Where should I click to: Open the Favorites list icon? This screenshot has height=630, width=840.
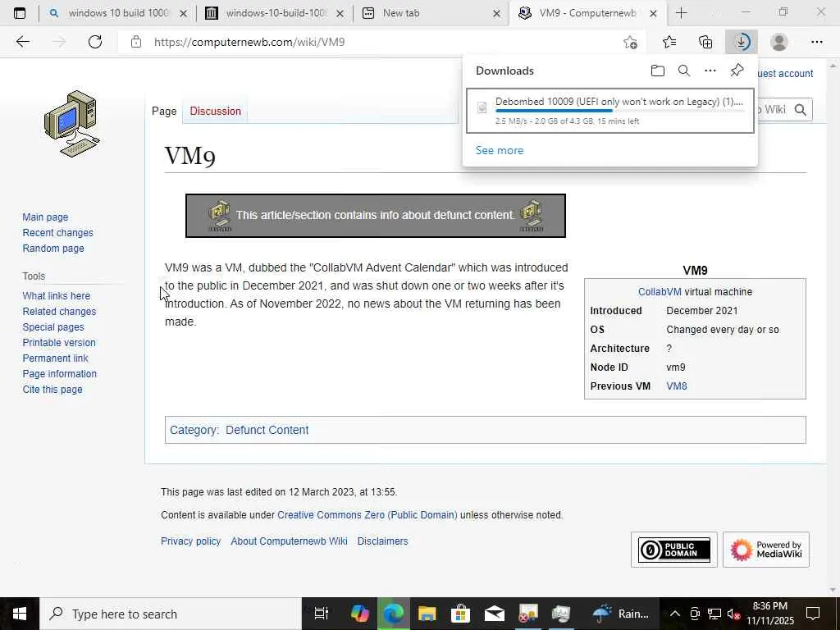pyautogui.click(x=669, y=42)
